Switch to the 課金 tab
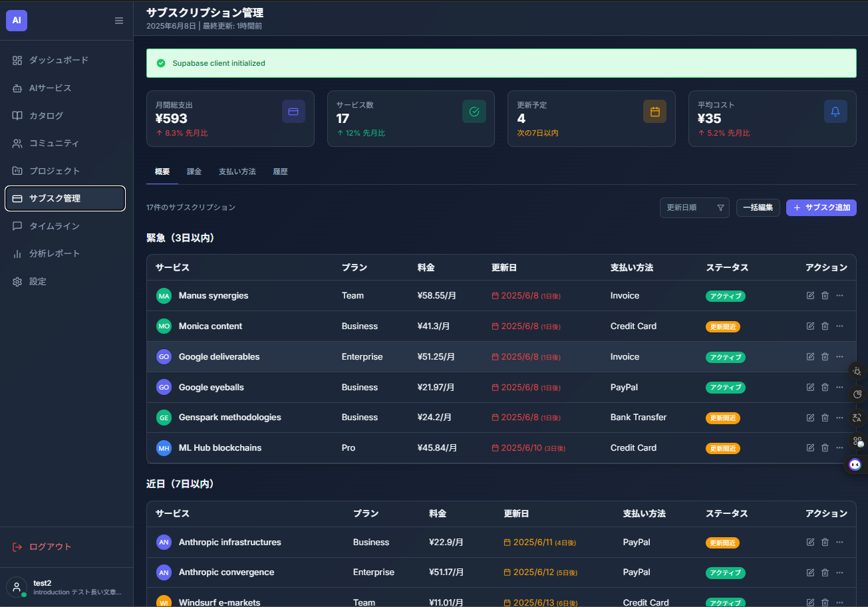 (194, 172)
